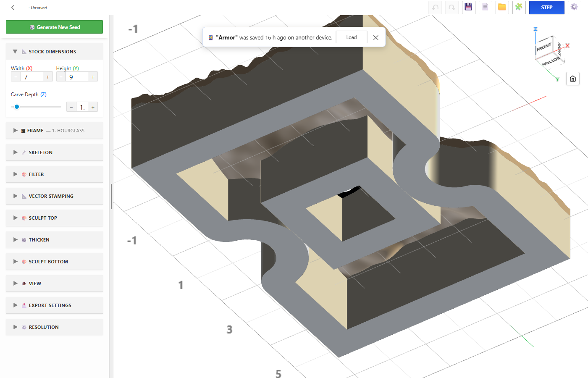
Task: Click the FRONT face of the view cube
Action: click(544, 47)
